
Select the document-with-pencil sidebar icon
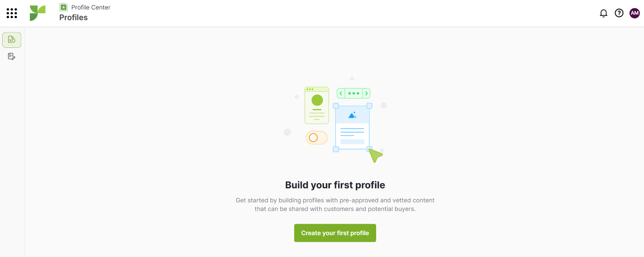point(12,56)
